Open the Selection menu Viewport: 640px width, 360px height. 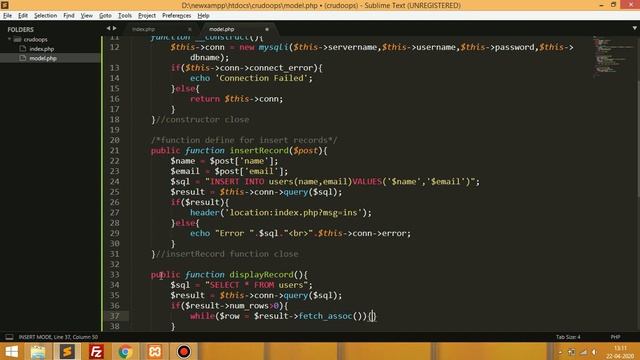click(x=45, y=16)
